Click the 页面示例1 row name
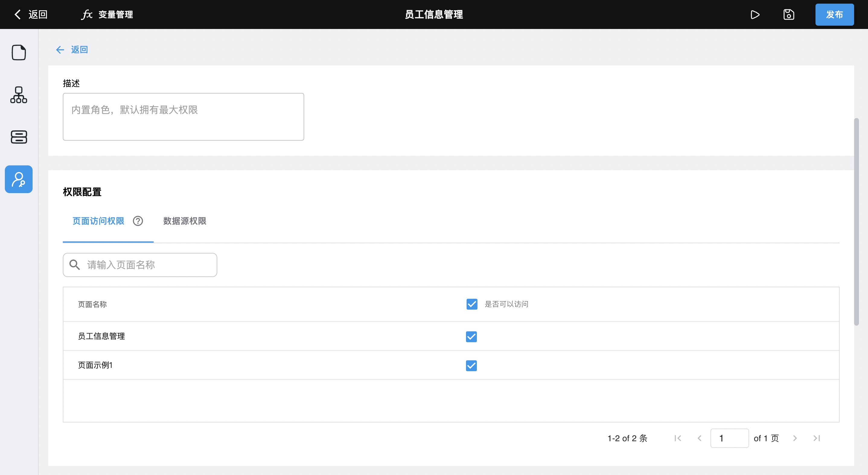The height and width of the screenshot is (475, 868). point(95,365)
